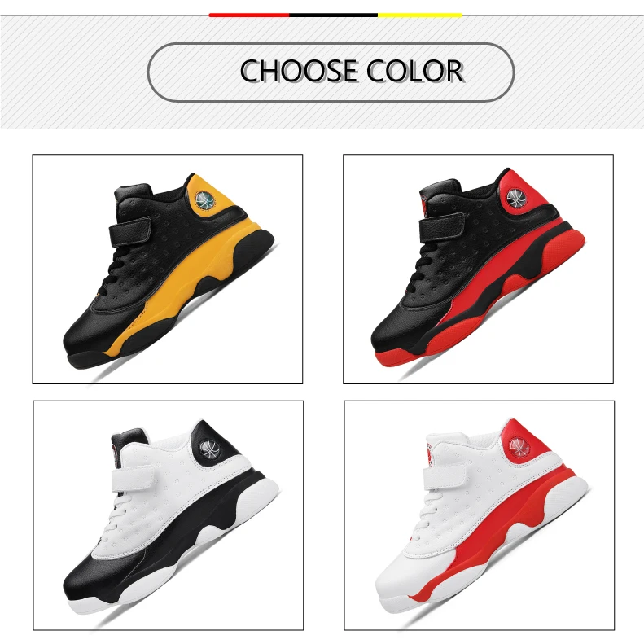The width and height of the screenshot is (644, 644).
Task: Click basketball logo on black-red shoe
Action: coord(516,198)
